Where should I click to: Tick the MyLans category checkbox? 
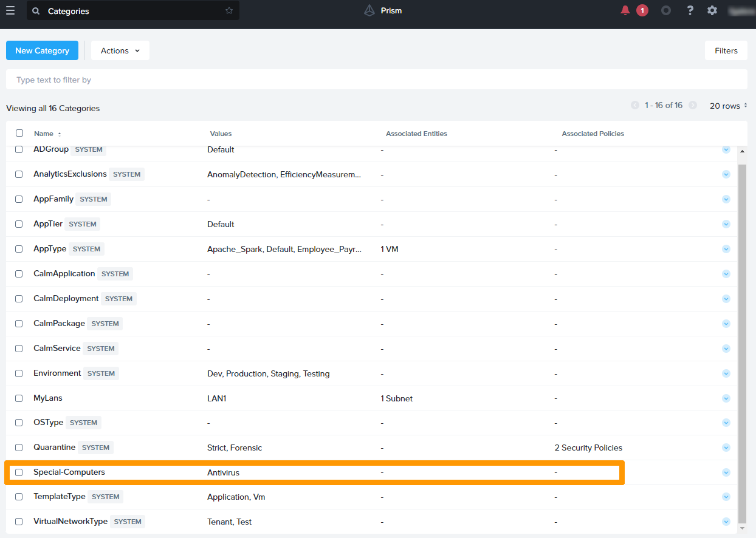pyautogui.click(x=19, y=398)
